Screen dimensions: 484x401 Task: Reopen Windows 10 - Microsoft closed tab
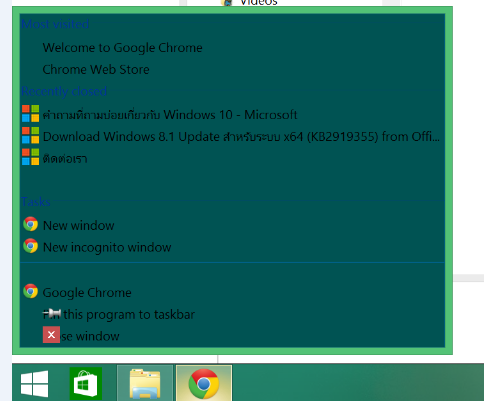tap(232, 115)
